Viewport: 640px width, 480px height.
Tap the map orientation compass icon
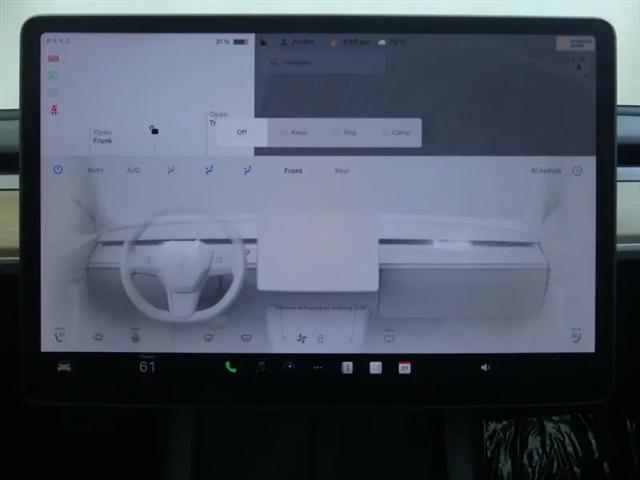[579, 67]
